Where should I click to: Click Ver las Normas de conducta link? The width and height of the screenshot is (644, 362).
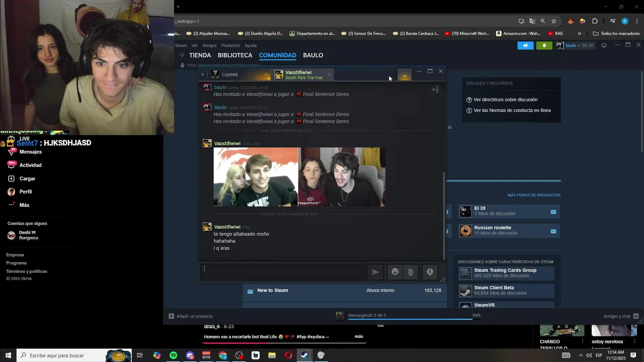coord(512,111)
